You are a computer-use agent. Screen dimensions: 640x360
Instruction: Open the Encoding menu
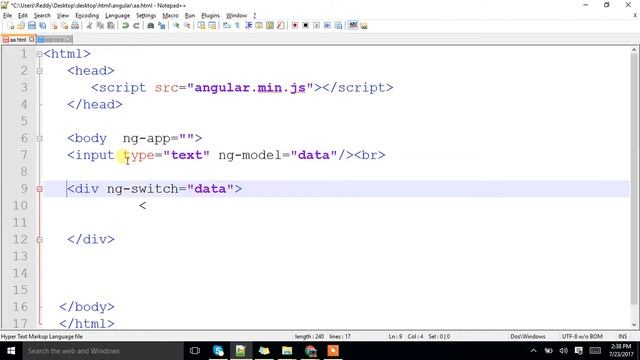87,16
